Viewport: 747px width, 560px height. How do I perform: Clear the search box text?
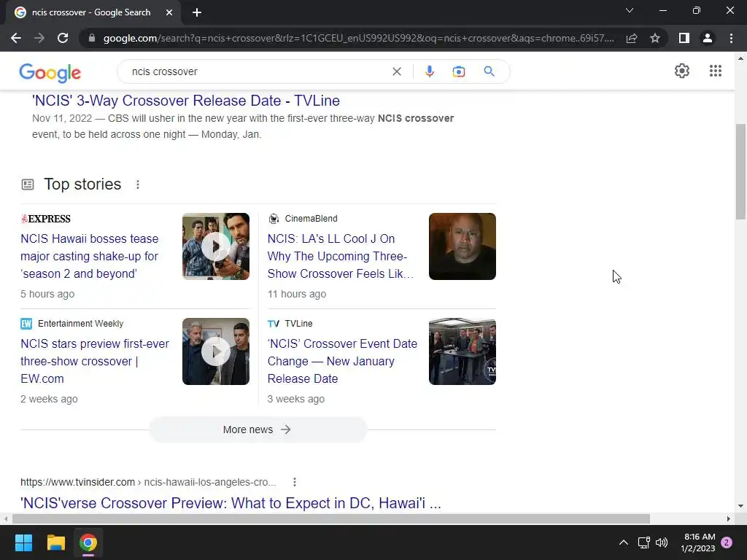pos(396,71)
